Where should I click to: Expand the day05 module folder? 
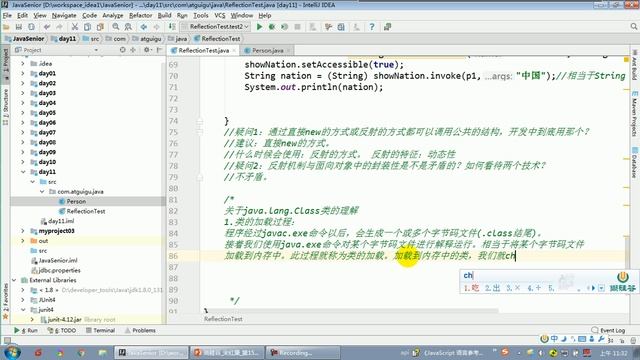tap(23, 113)
